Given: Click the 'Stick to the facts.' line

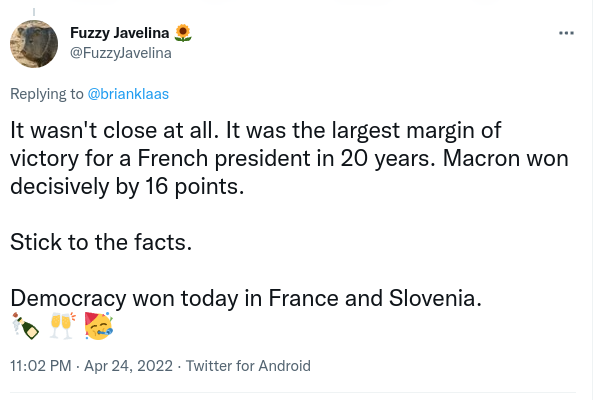Looking at the screenshot, I should (101, 242).
